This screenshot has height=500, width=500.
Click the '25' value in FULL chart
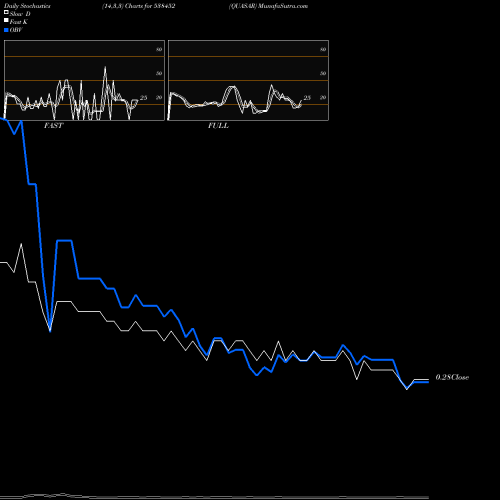(x=307, y=98)
